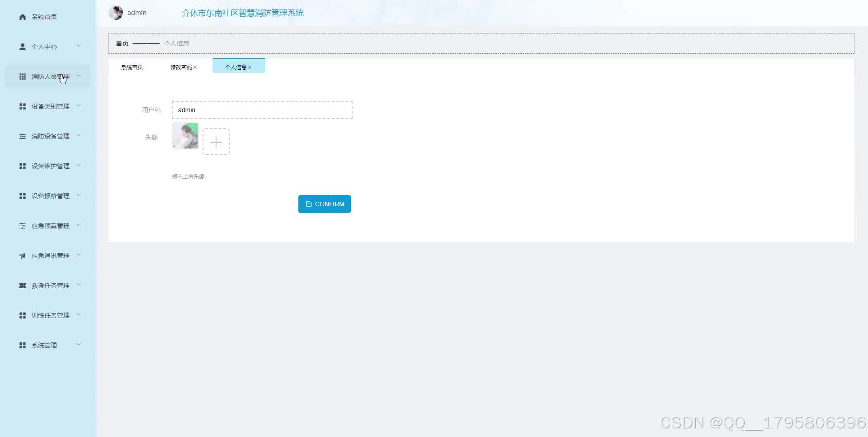Click the list icon for 消防设备管理
Viewport: 868px width, 437px height.
(22, 136)
